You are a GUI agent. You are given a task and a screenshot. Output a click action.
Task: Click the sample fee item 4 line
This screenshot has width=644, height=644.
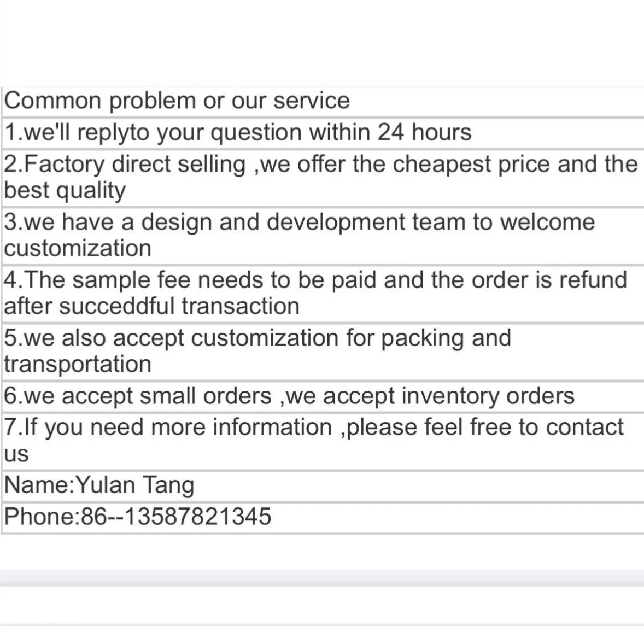[315, 280]
